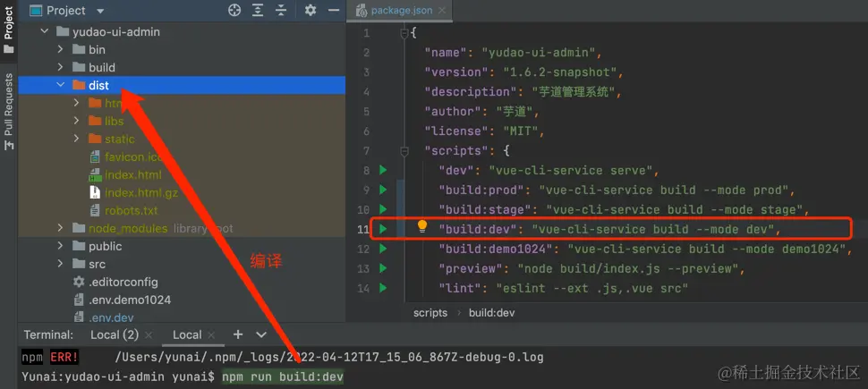Open the Project view dropdown arrow
The height and width of the screenshot is (389, 868).
point(100,11)
